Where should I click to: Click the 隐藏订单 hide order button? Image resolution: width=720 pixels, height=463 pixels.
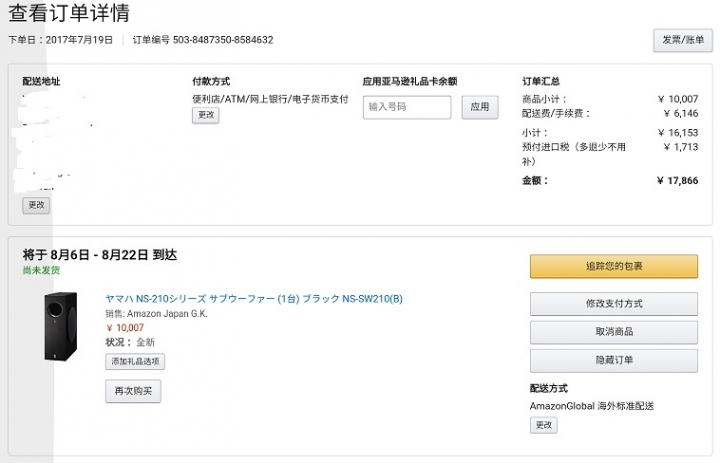pos(614,361)
